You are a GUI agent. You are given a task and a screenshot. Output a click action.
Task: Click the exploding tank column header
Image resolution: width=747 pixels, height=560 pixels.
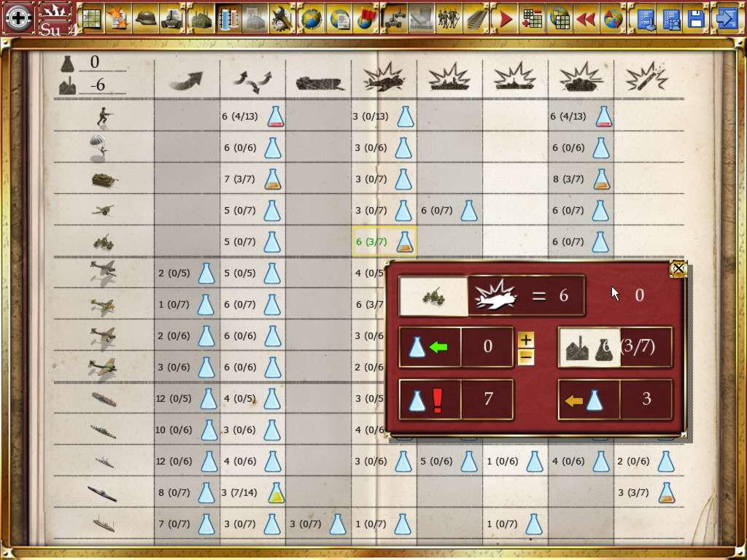point(581,77)
